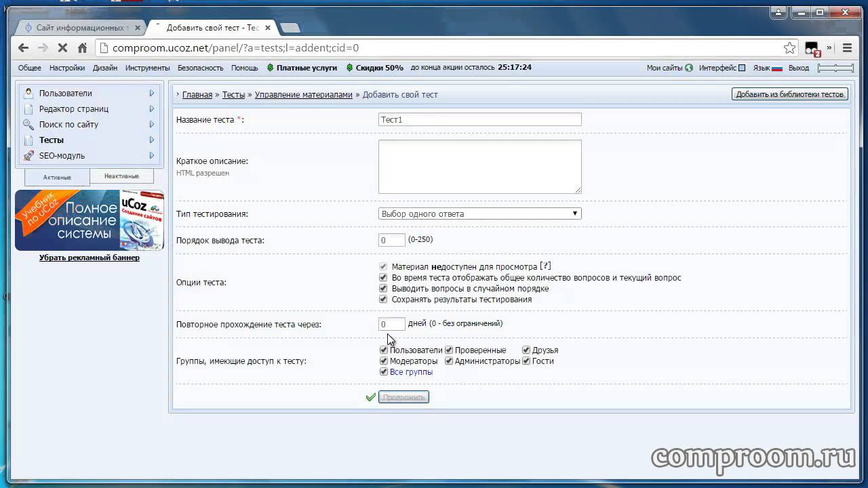
Task: Open the Дизайн menu
Action: [x=105, y=68]
